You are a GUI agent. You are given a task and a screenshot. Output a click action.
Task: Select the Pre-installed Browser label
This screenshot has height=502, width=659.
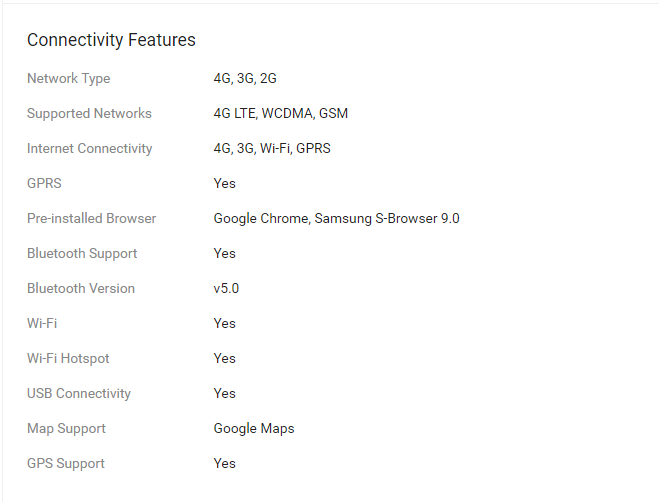(x=92, y=218)
